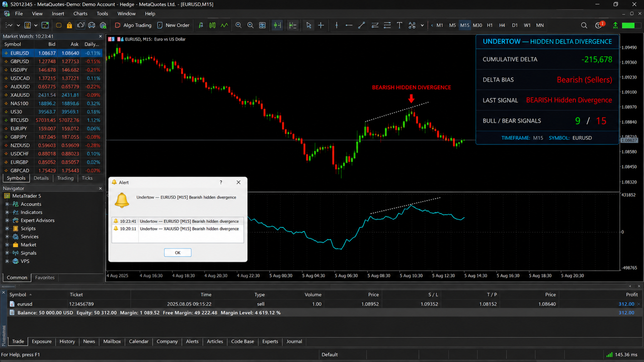Click the yellow lock icon in toolbar
The image size is (644, 362).
[x=69, y=25]
